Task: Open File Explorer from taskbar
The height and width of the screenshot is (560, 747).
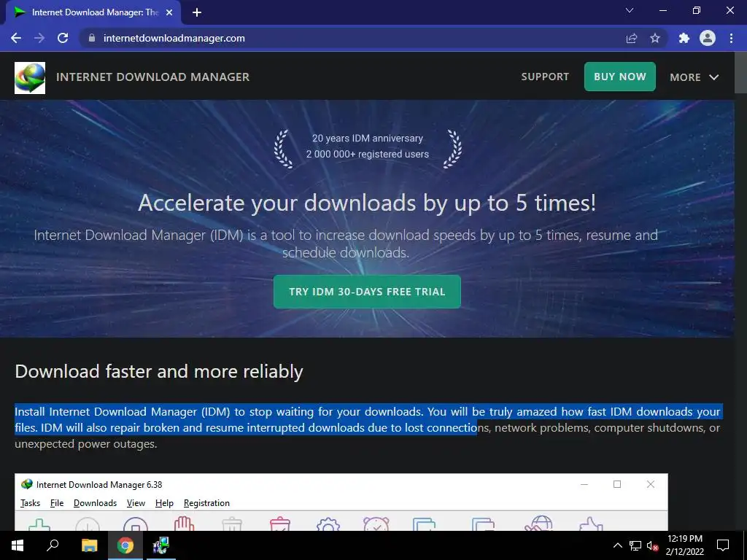Action: pyautogui.click(x=89, y=545)
